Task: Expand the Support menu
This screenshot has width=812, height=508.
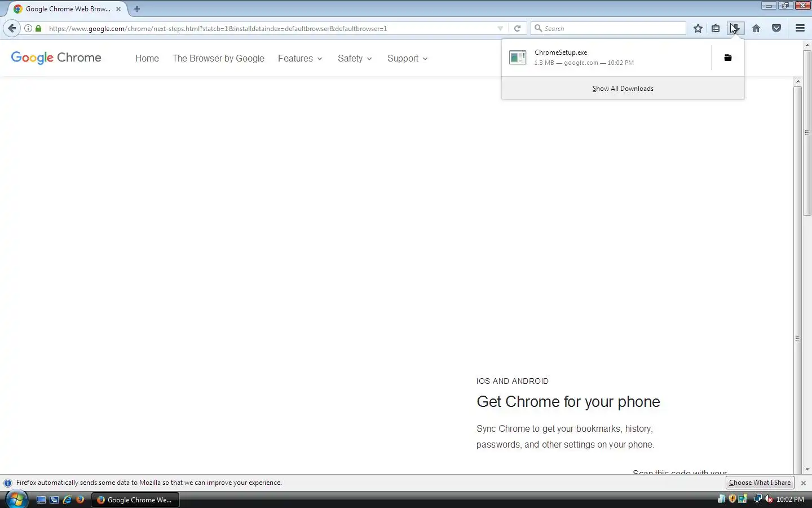Action: click(407, 58)
